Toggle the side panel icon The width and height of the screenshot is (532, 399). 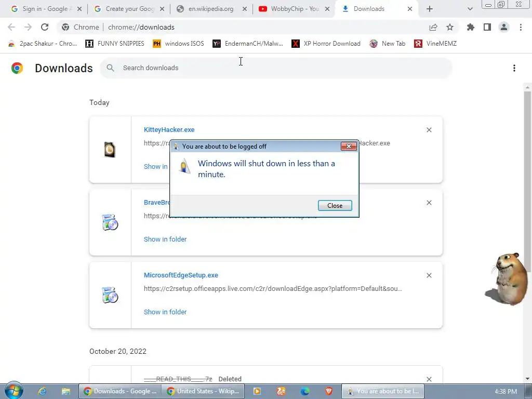coord(487,27)
